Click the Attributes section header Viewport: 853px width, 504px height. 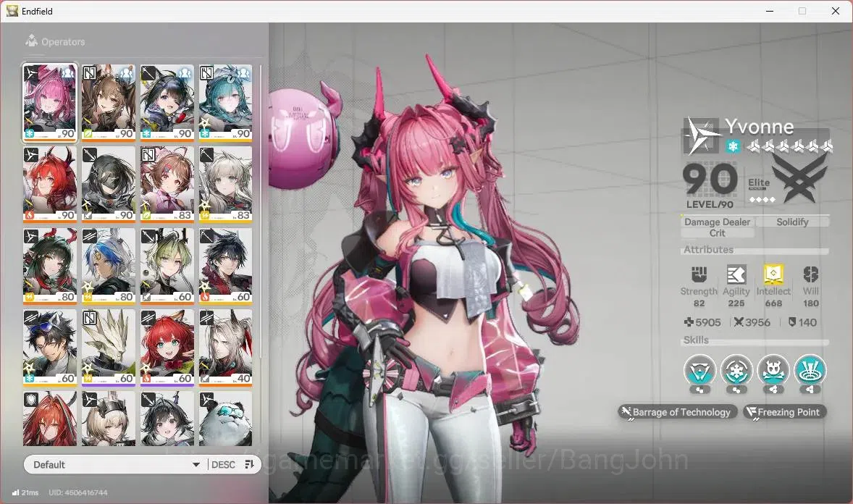pos(708,249)
